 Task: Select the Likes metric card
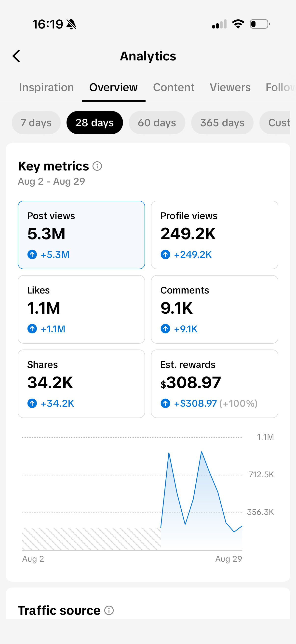(81, 309)
